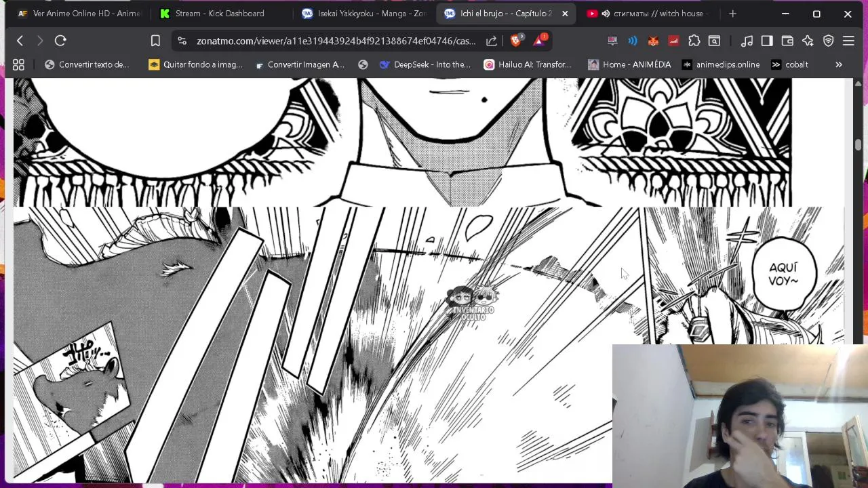Open Home - ANIMÉDIA bookmark
The width and height of the screenshot is (868, 488).
[629, 64]
